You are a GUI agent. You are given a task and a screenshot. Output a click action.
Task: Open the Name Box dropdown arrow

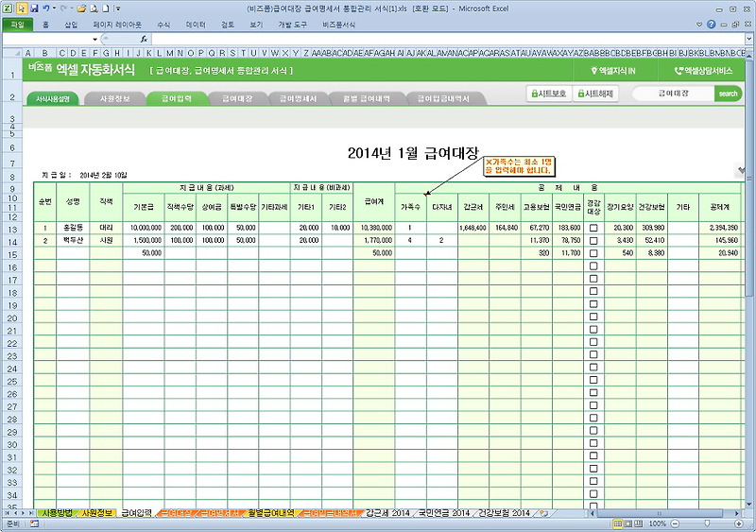click(x=95, y=39)
